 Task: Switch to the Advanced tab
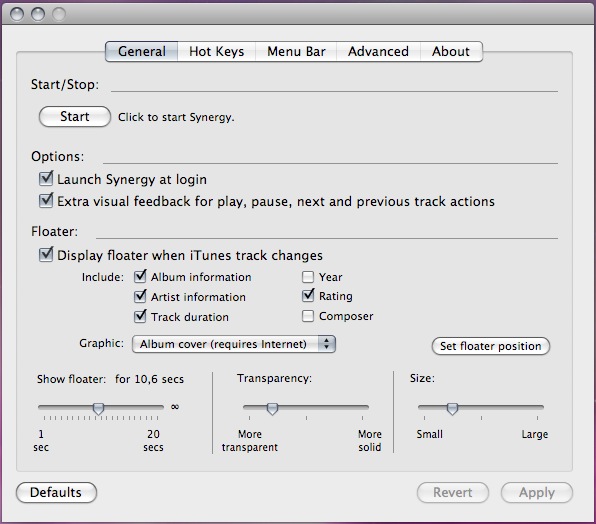point(378,51)
